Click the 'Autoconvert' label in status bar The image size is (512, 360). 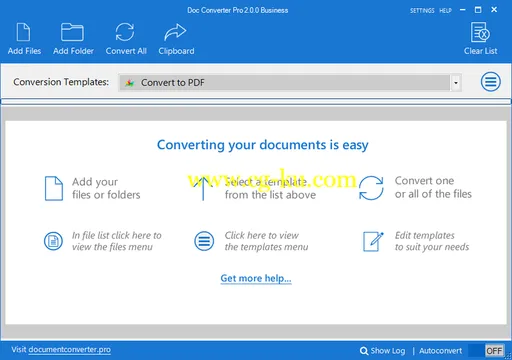[440, 351]
